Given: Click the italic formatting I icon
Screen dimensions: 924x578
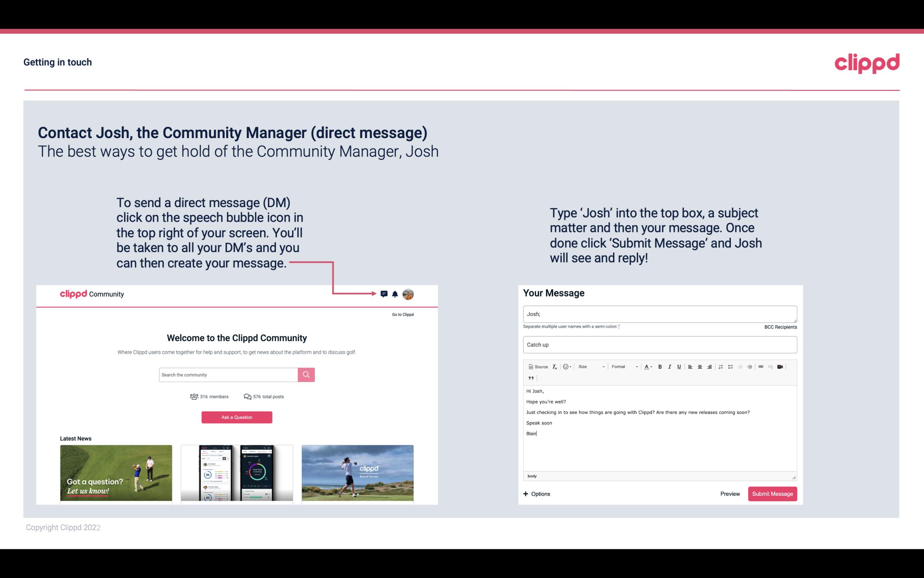Looking at the screenshot, I should click(670, 366).
